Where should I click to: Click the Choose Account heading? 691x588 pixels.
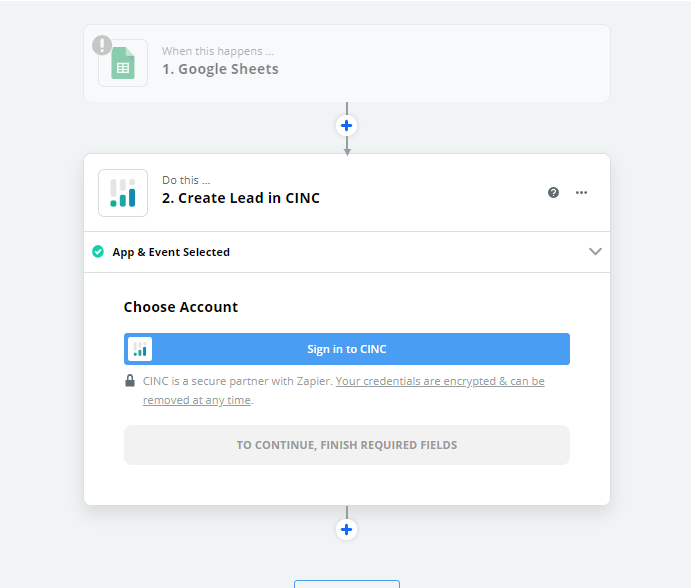click(x=181, y=307)
